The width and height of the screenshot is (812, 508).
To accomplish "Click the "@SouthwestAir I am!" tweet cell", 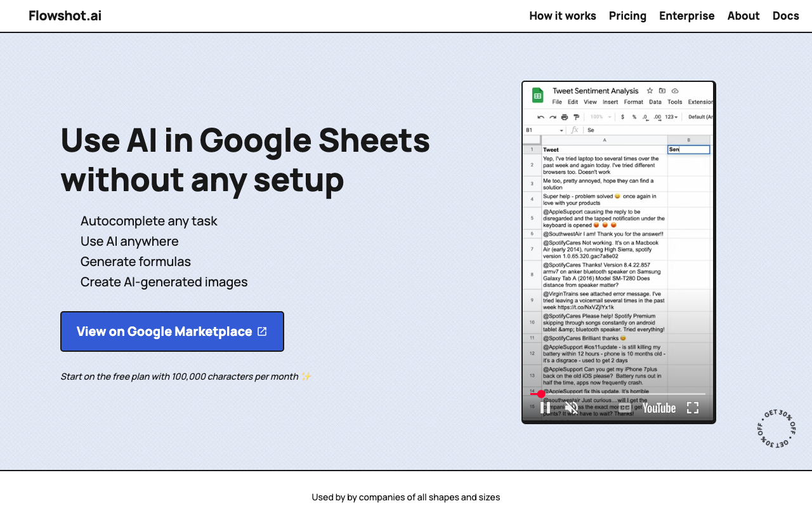I will (605, 234).
